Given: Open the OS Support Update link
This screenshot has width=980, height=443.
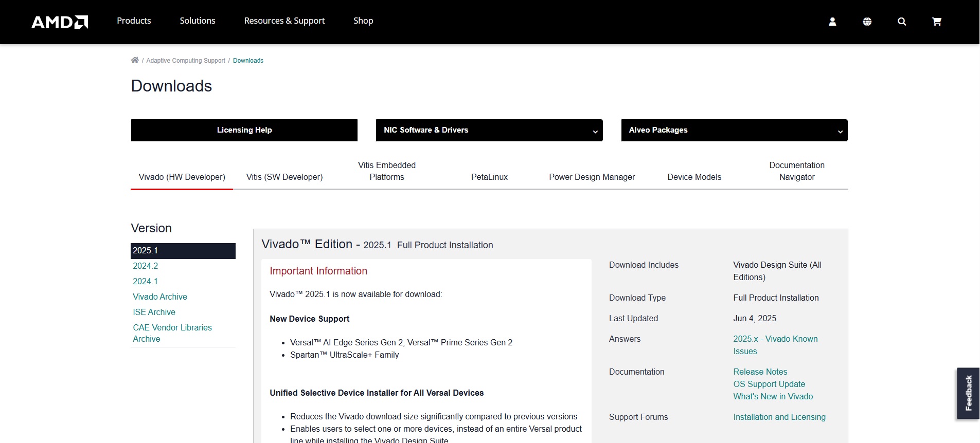Looking at the screenshot, I should pyautogui.click(x=769, y=384).
